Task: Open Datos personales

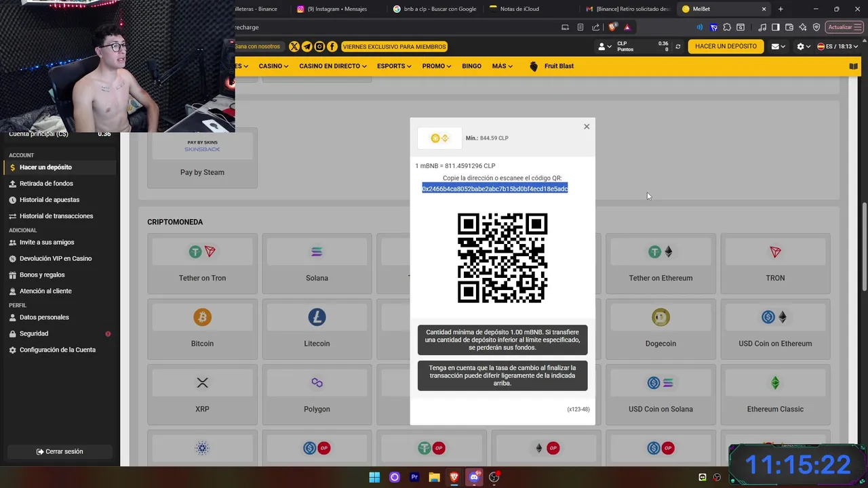Action: pos(60,317)
